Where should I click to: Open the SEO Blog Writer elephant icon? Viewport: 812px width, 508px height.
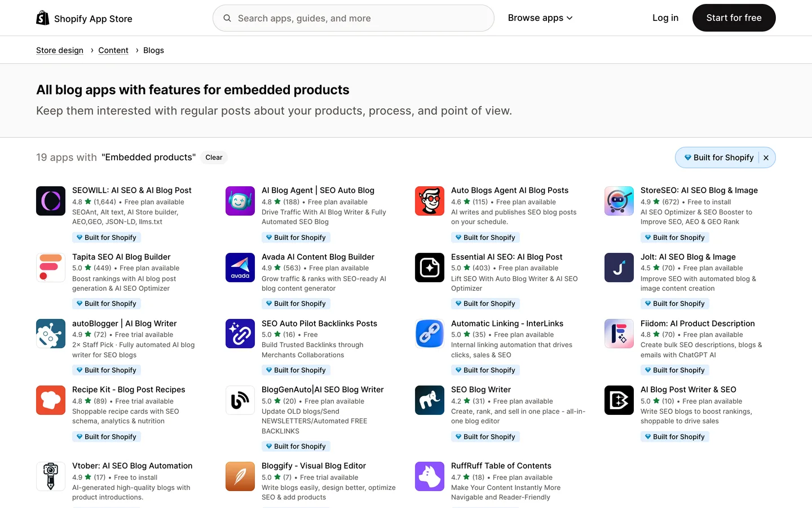pyautogui.click(x=430, y=400)
